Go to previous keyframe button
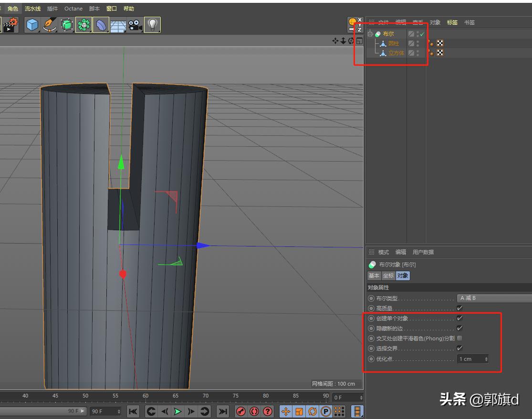 coord(151,411)
